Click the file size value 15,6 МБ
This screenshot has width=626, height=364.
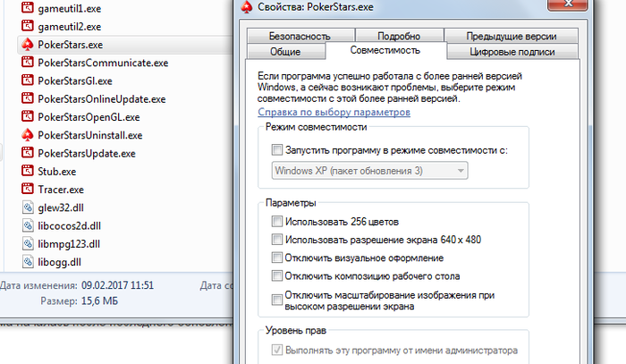pyautogui.click(x=99, y=301)
